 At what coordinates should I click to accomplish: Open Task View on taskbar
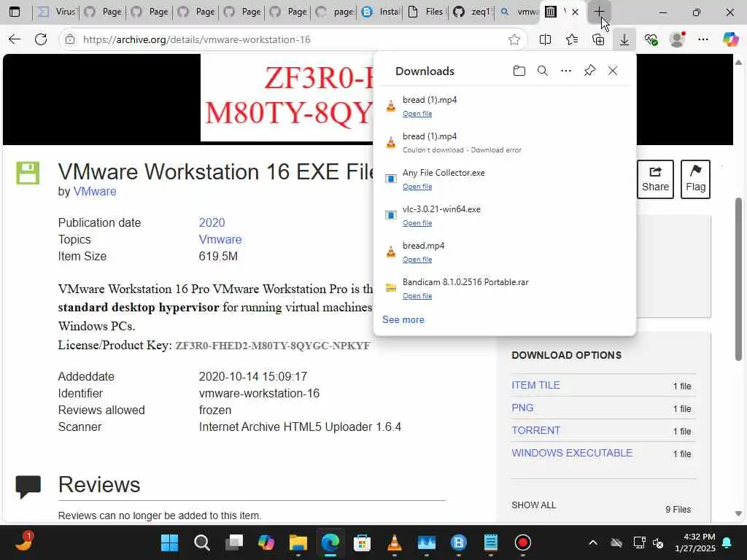tap(234, 542)
